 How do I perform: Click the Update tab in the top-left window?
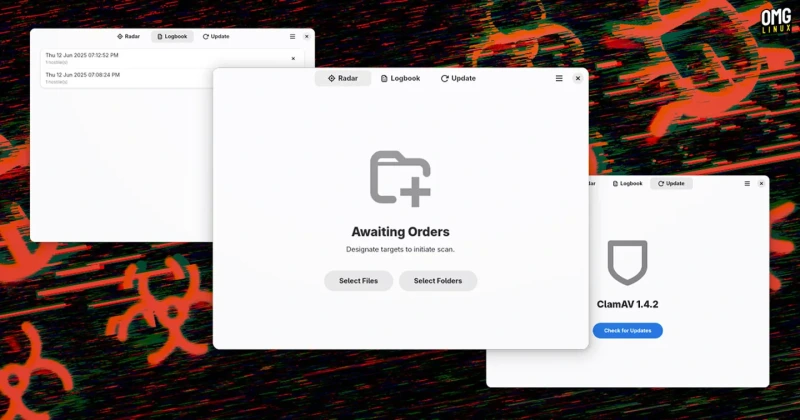coord(216,36)
